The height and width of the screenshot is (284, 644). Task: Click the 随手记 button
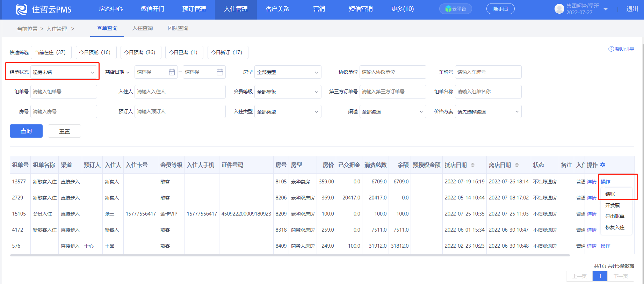coord(500,9)
